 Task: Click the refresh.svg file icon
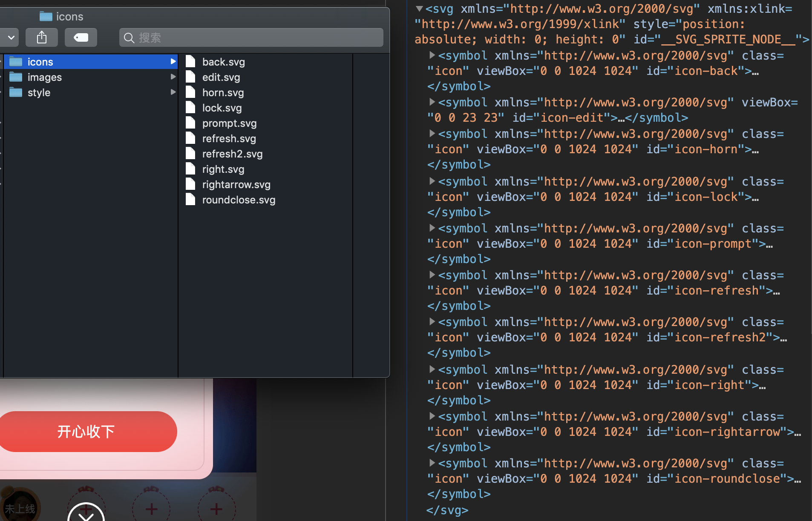click(x=190, y=138)
